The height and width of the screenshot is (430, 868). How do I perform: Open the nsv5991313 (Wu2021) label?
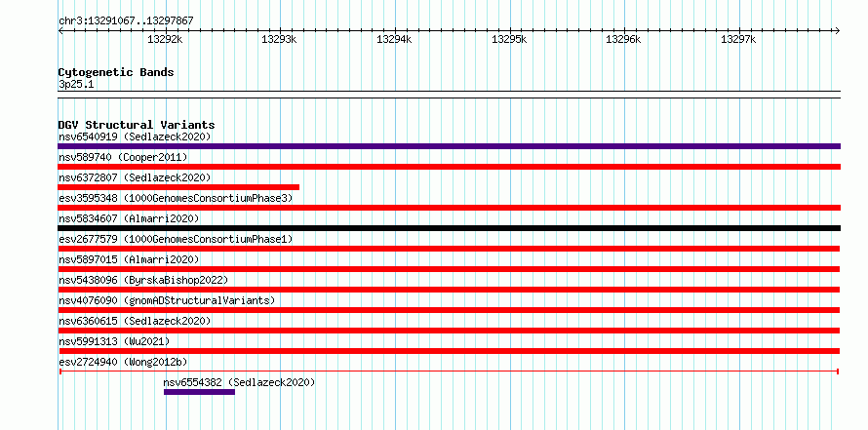click(x=114, y=341)
